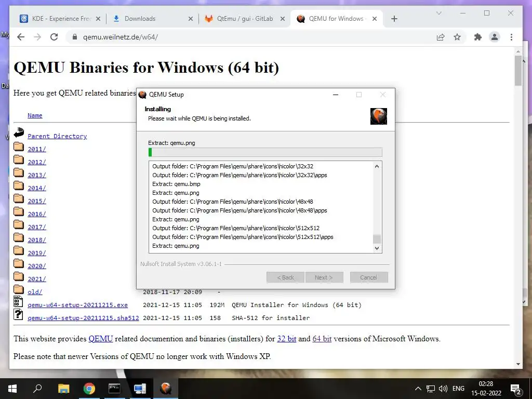532x399 pixels.
Task: Open the Chrome profile avatar
Action: (495, 37)
